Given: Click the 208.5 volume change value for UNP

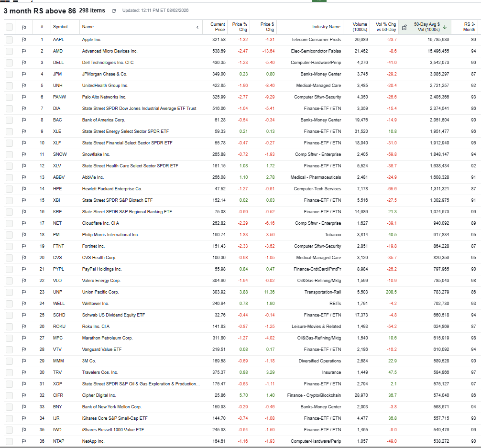Looking at the screenshot, I should point(391,292).
